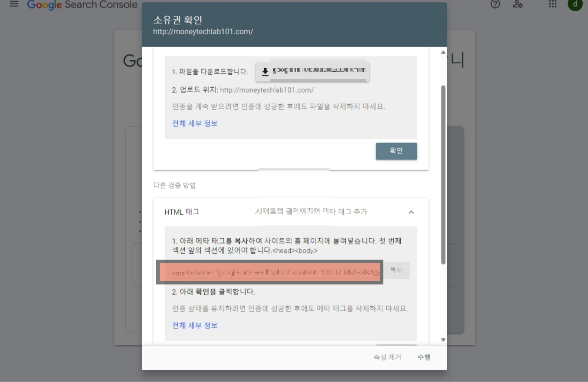The height and width of the screenshot is (382, 588).
Task: Select the HTML 태그 header label
Action: point(182,212)
